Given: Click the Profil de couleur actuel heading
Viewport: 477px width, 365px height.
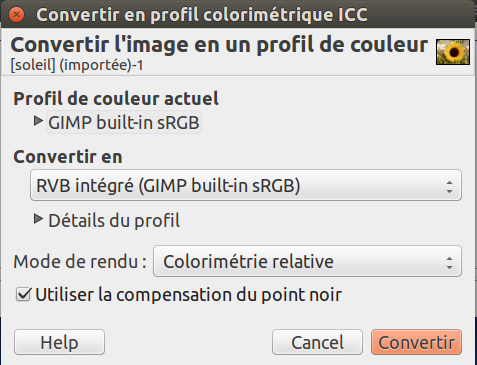Looking at the screenshot, I should coord(116,99).
